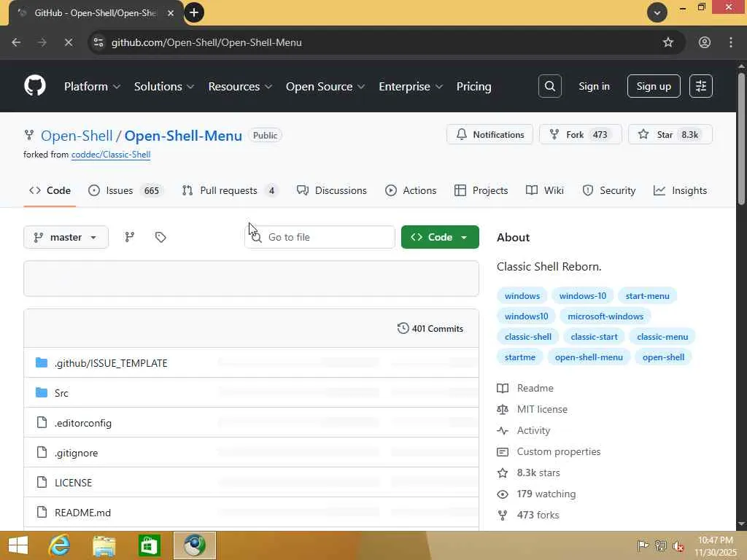Click the Go to file search field
The width and height of the screenshot is (747, 560).
(x=320, y=237)
